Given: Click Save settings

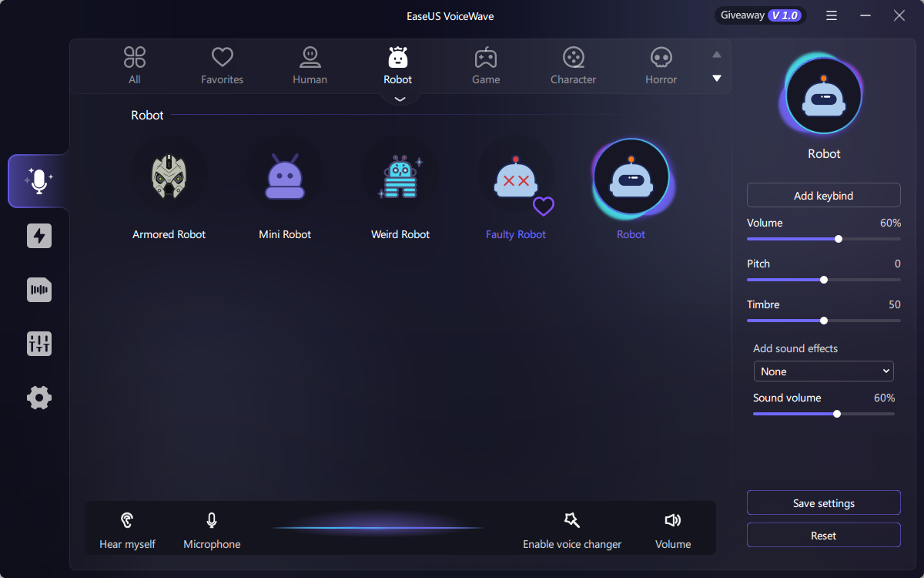Looking at the screenshot, I should click(824, 503).
